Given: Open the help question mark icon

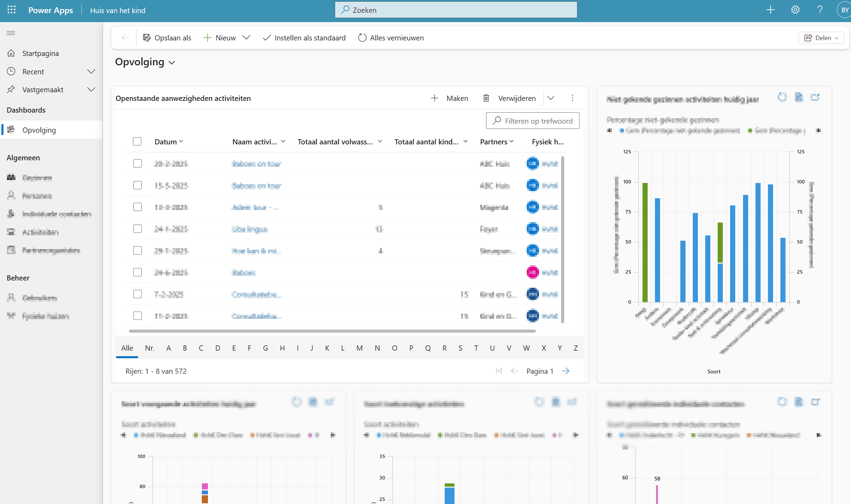Looking at the screenshot, I should pyautogui.click(x=820, y=10).
